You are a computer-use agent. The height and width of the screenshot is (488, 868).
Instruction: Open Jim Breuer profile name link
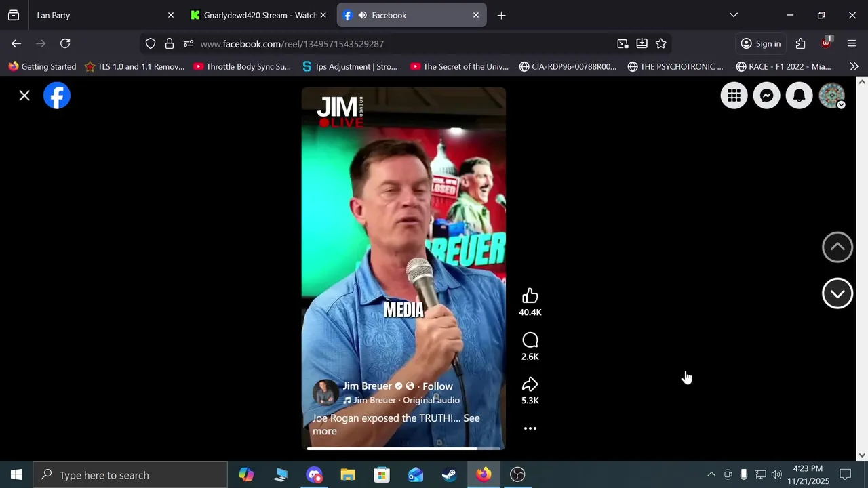pos(367,386)
